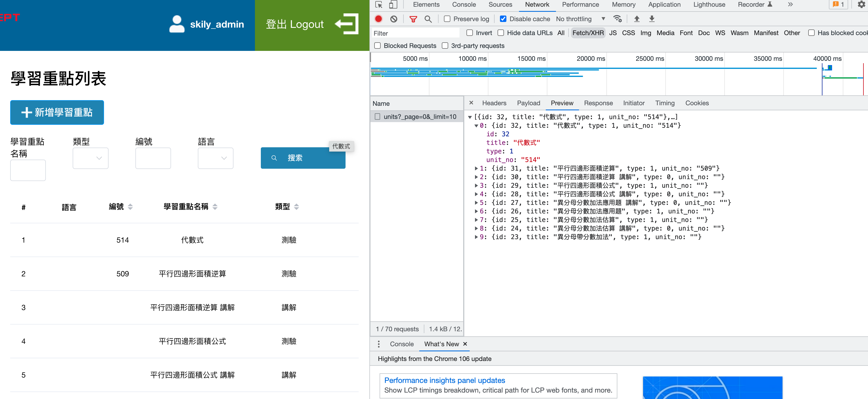Image resolution: width=868 pixels, height=399 pixels.
Task: Switch to the Console panel tab
Action: tap(464, 4)
